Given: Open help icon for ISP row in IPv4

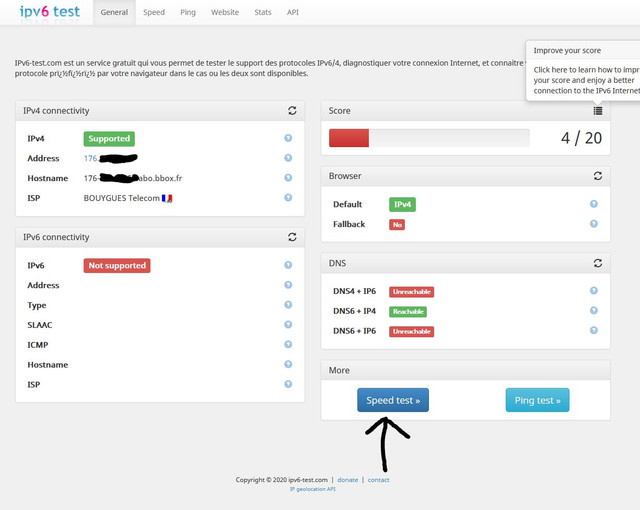Looking at the screenshot, I should [288, 197].
